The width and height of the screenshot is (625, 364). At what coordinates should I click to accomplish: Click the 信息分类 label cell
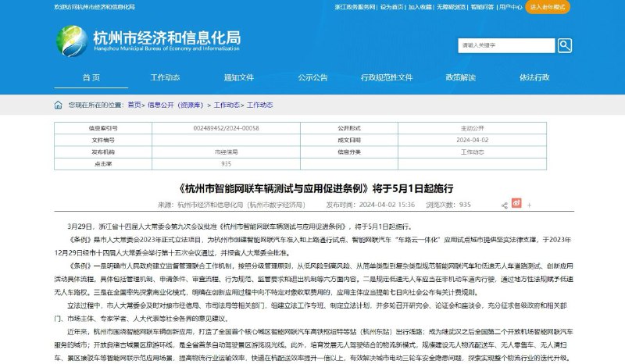pyautogui.click(x=348, y=152)
